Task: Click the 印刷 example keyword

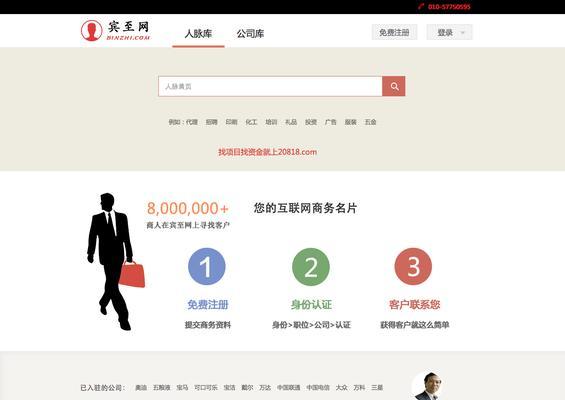Action: [231, 122]
